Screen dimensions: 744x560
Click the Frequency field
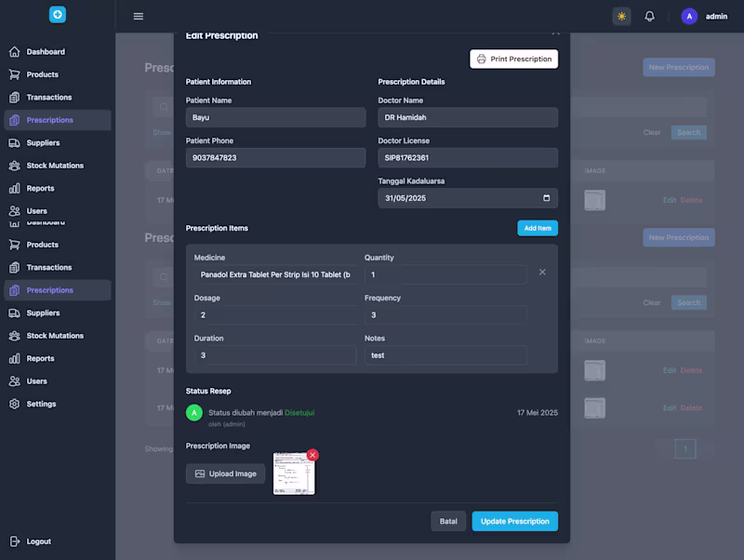pyautogui.click(x=445, y=315)
